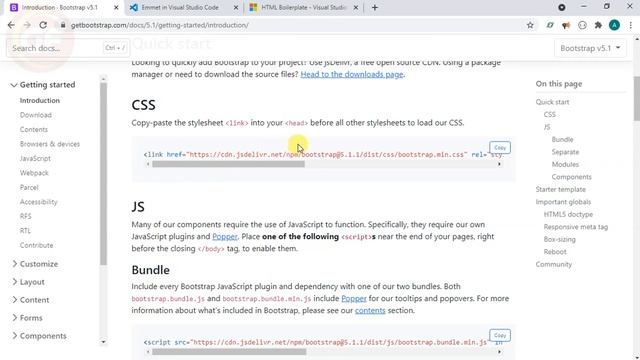Close the Introduction Bootstrap tab
Viewport: 640px width, 360px height.
116,8
